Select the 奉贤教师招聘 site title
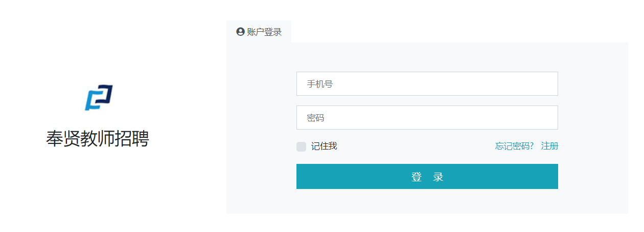 (x=98, y=139)
